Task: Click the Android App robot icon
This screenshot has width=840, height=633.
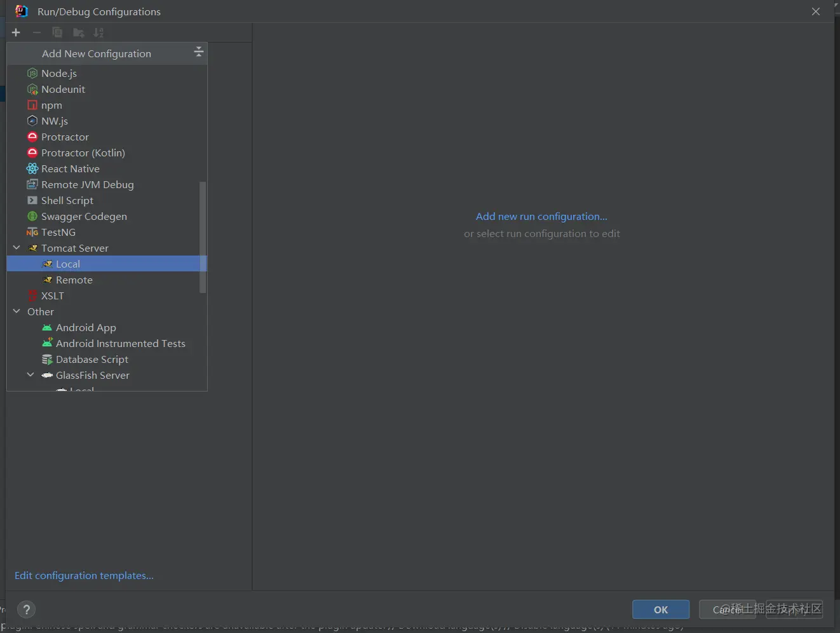Action: pos(47,327)
